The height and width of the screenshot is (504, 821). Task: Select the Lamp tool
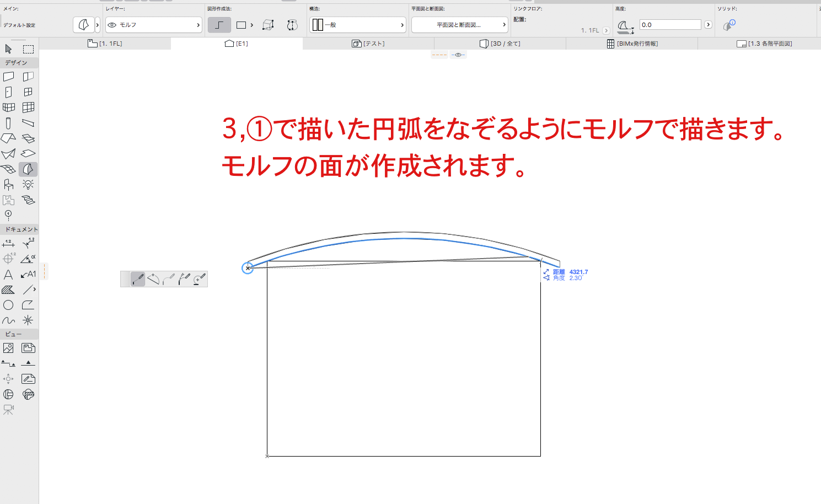coord(28,184)
